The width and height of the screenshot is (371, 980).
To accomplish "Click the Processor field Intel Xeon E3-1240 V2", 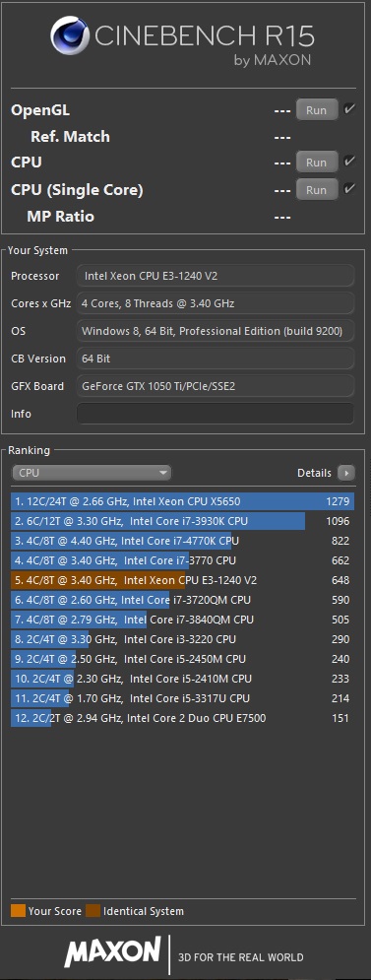I will pos(216,276).
